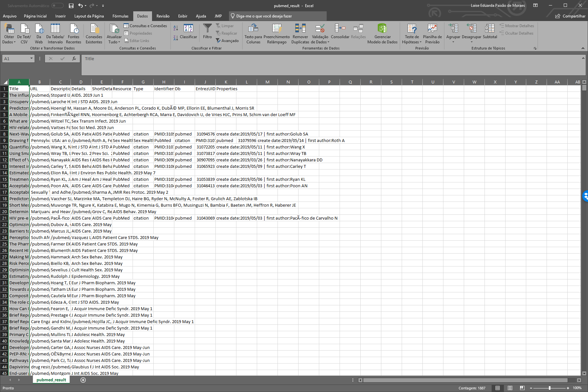This screenshot has height=392, width=588.
Task: Open Obter Dados menu
Action: click(9, 34)
